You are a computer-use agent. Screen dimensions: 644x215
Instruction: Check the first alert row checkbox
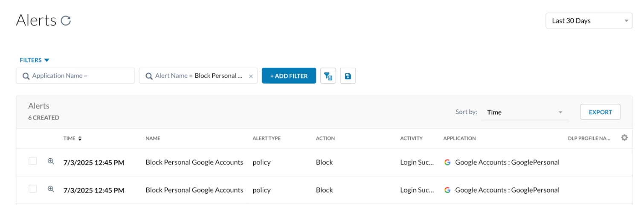tap(33, 161)
